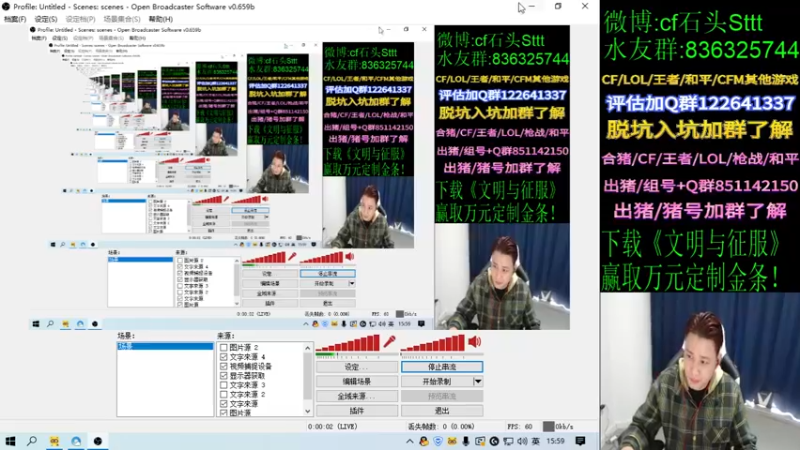Mute desktop audio via red speaker icon
The width and height of the screenshot is (800, 450).
coord(474,341)
